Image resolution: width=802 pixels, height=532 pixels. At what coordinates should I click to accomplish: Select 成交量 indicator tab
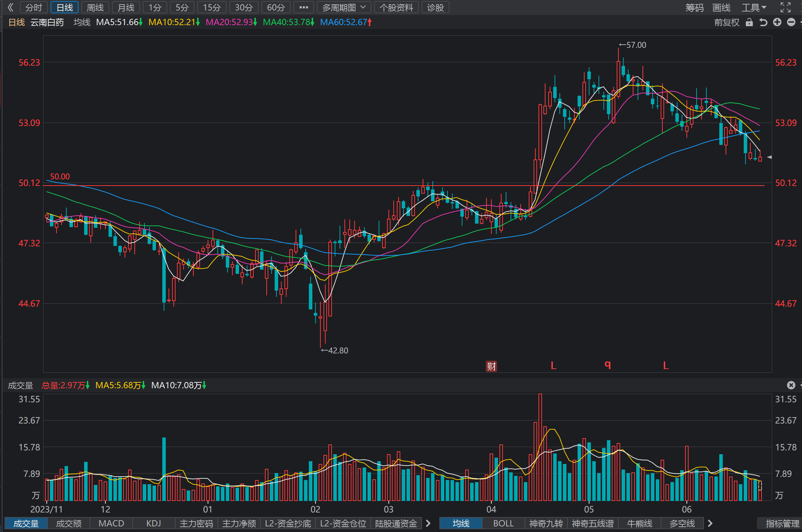(26, 524)
